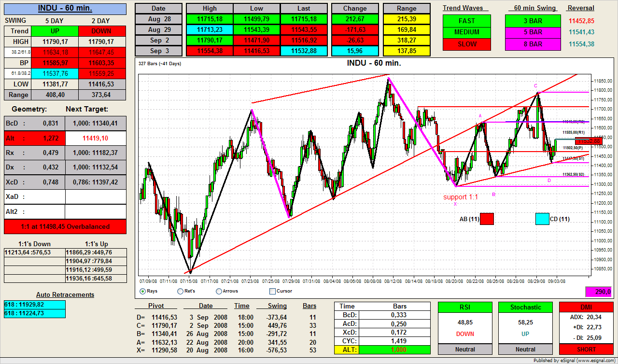
Task: Click the SLOW trend wave cell
Action: [467, 44]
